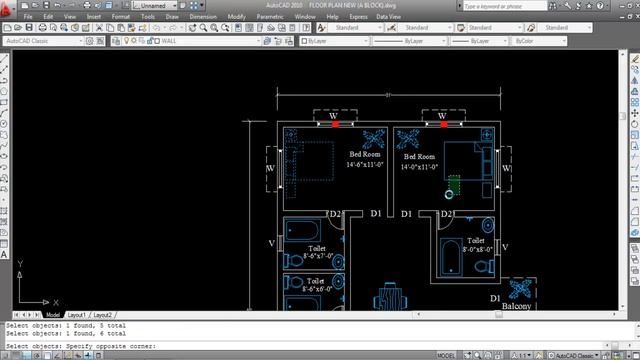This screenshot has height=360, width=640.
Task: Open the Properties palette icon
Action: pos(238,28)
